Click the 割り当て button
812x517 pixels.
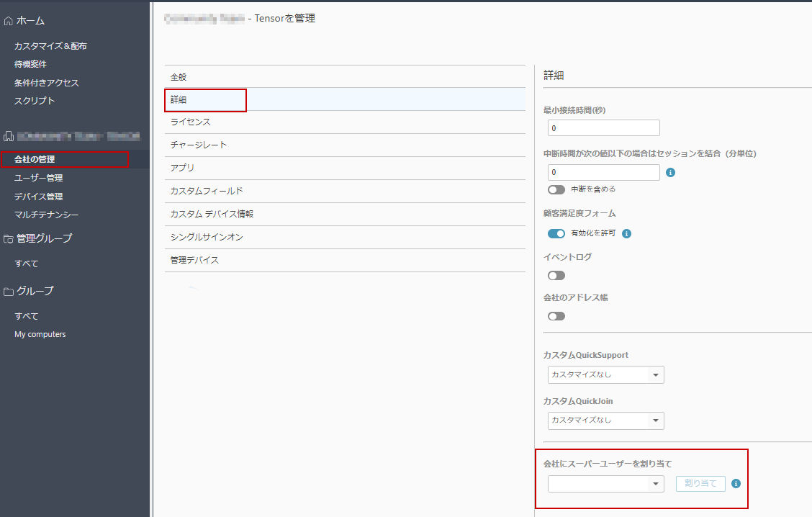700,483
